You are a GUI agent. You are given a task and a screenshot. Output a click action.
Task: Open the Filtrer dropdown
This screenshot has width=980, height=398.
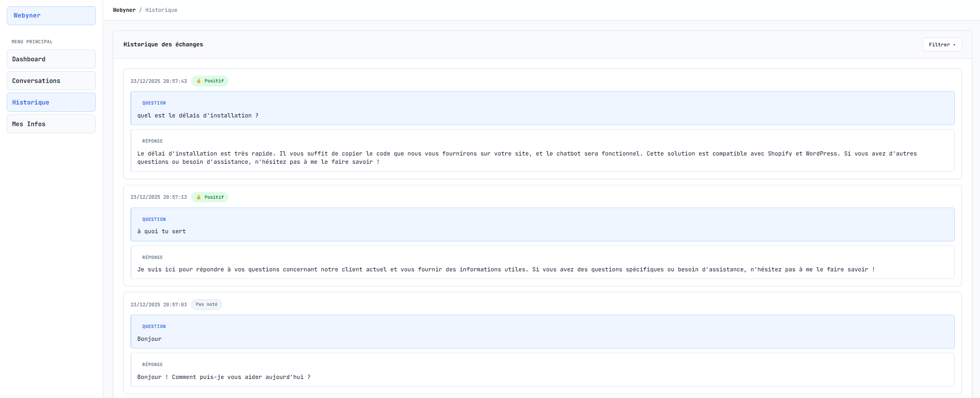tap(942, 45)
